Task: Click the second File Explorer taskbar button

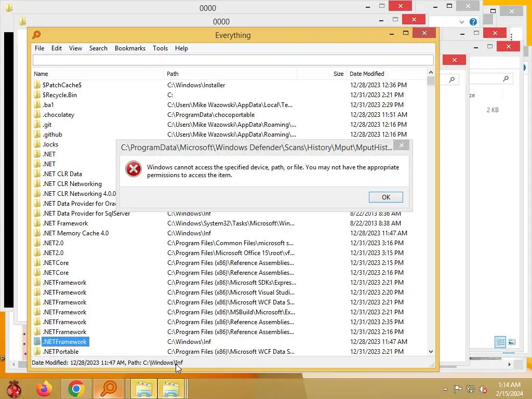Action: pos(171,389)
